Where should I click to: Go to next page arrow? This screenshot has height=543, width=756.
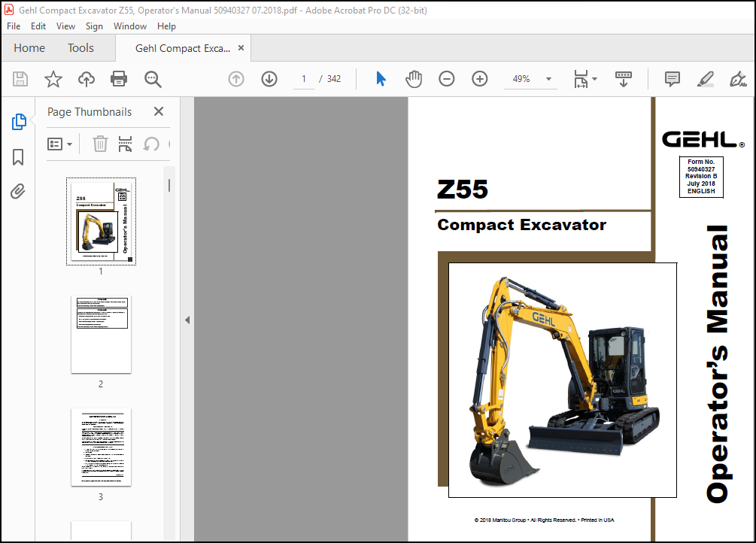(x=269, y=79)
